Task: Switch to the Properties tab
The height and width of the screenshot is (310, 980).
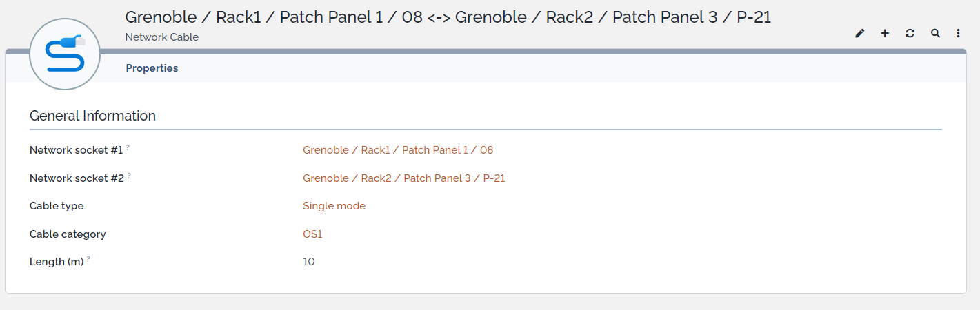Action: pos(152,68)
